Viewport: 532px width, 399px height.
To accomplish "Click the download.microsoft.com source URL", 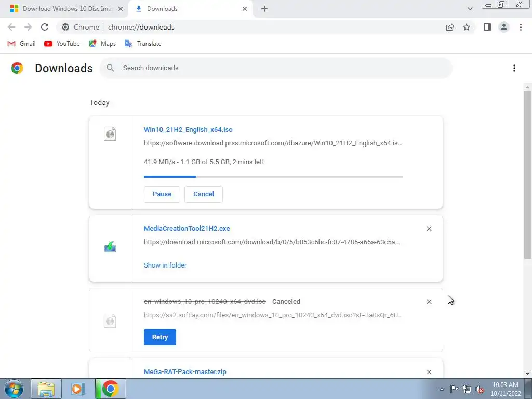I will [x=272, y=242].
